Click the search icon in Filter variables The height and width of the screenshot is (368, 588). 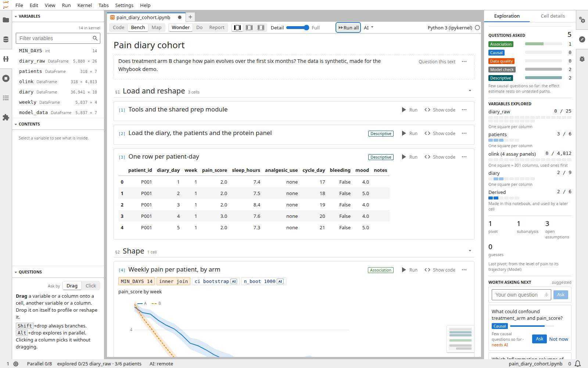(x=95, y=38)
